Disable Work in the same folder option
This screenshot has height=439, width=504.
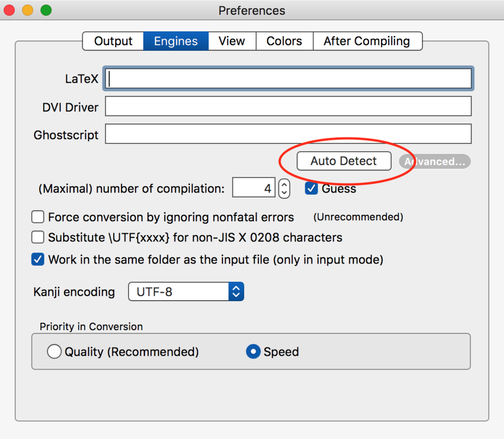point(38,259)
